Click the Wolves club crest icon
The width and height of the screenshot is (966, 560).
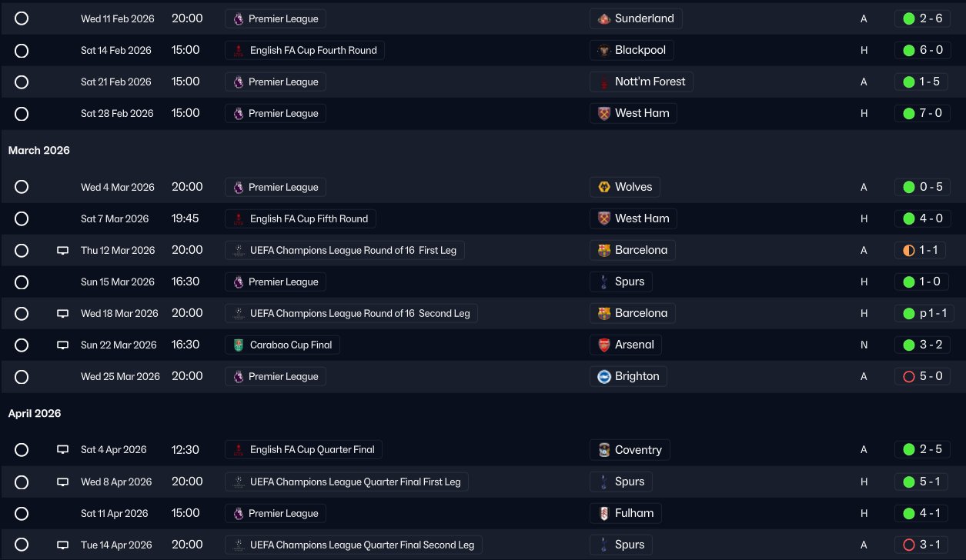(604, 187)
